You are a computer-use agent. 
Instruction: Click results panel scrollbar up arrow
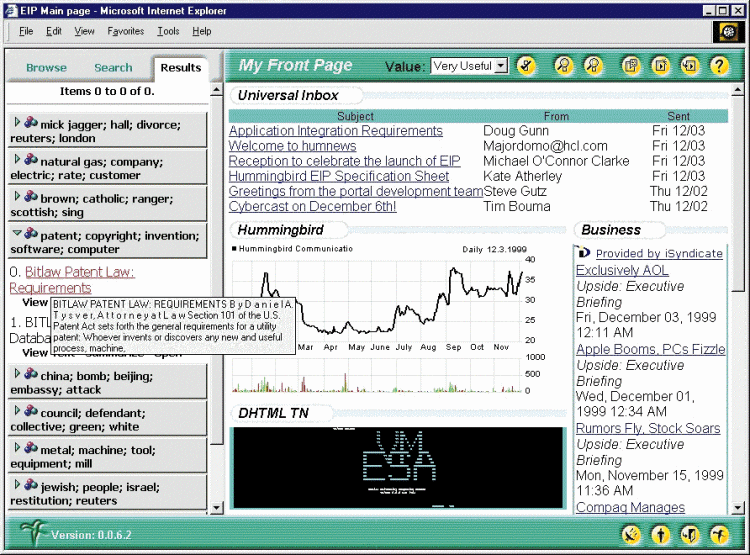(x=217, y=90)
